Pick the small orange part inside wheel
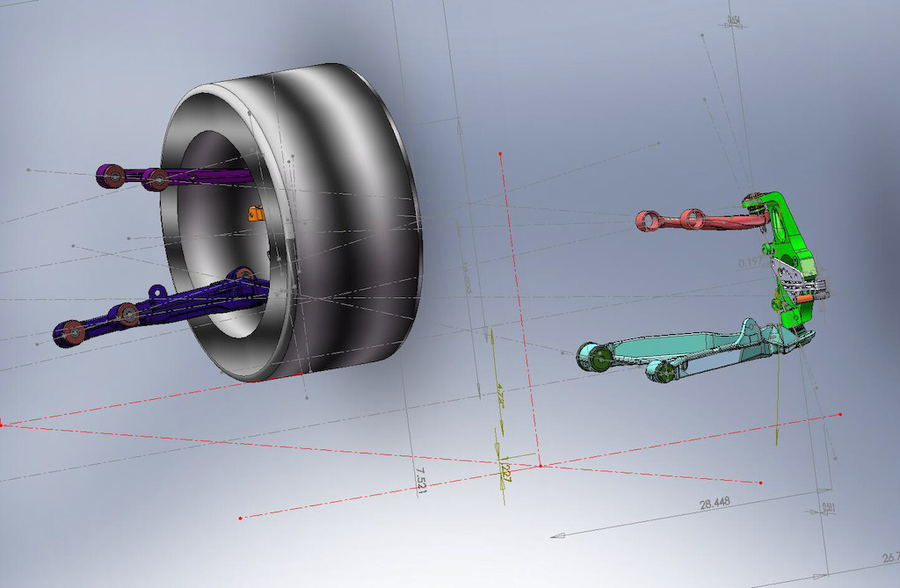Screen dimensions: 900x588 click(x=257, y=211)
